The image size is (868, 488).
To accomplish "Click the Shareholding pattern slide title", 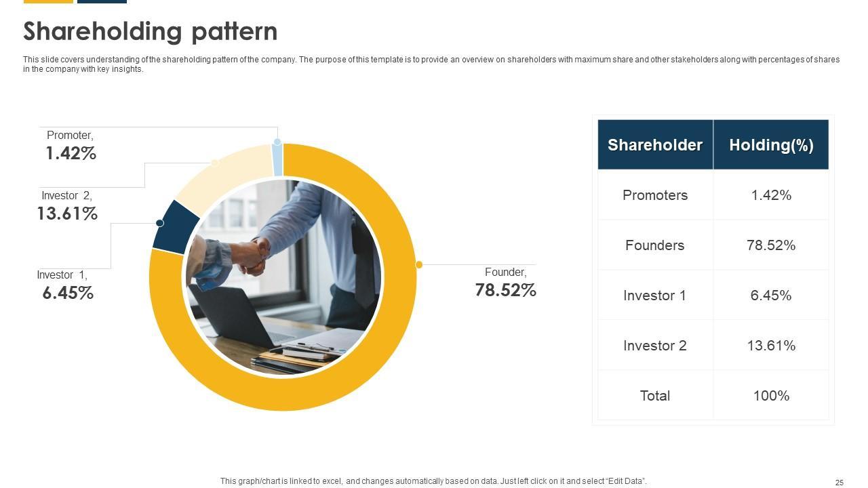I will point(151,32).
